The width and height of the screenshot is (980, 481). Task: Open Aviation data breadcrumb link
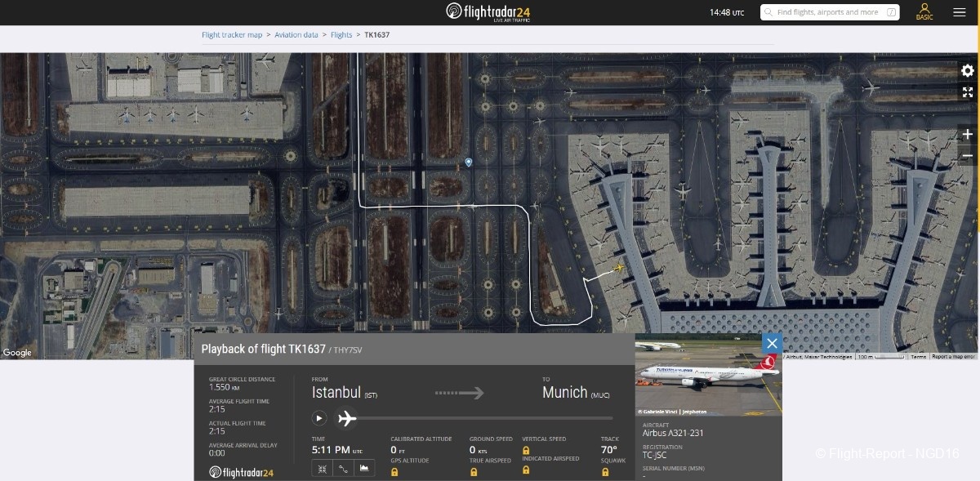point(296,35)
